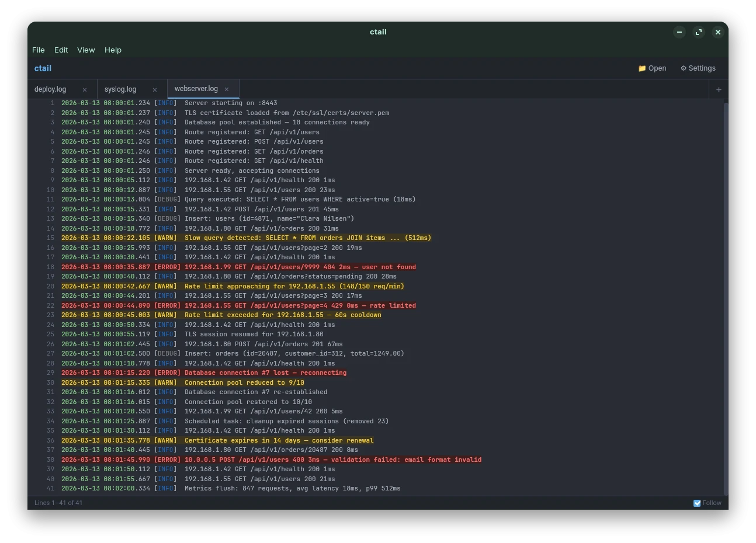Select line 'TLS session resumed for 192.168.1.80'

point(375,334)
